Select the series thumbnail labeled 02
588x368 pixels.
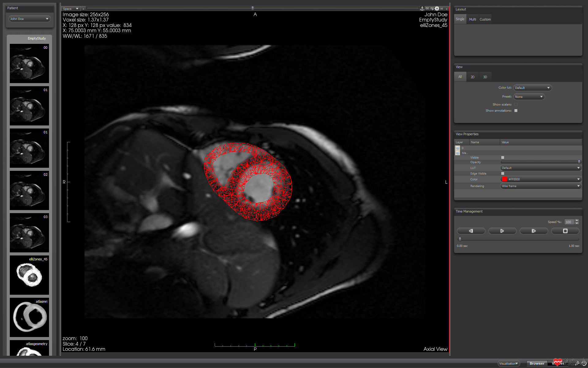coord(29,190)
